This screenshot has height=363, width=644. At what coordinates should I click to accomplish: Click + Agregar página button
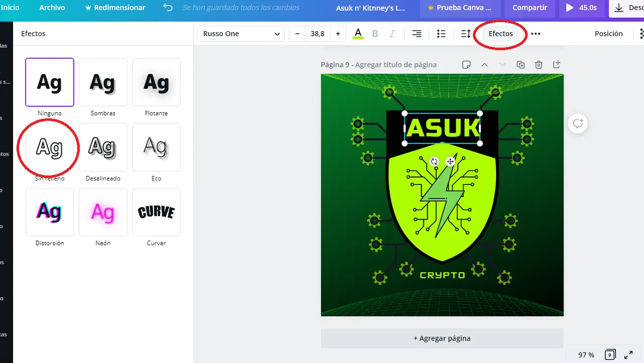point(442,338)
